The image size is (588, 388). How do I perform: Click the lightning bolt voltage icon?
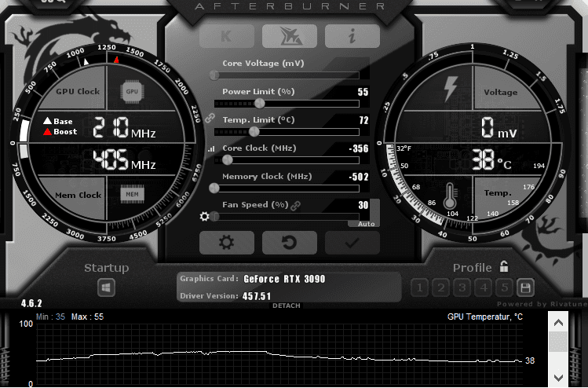click(451, 89)
